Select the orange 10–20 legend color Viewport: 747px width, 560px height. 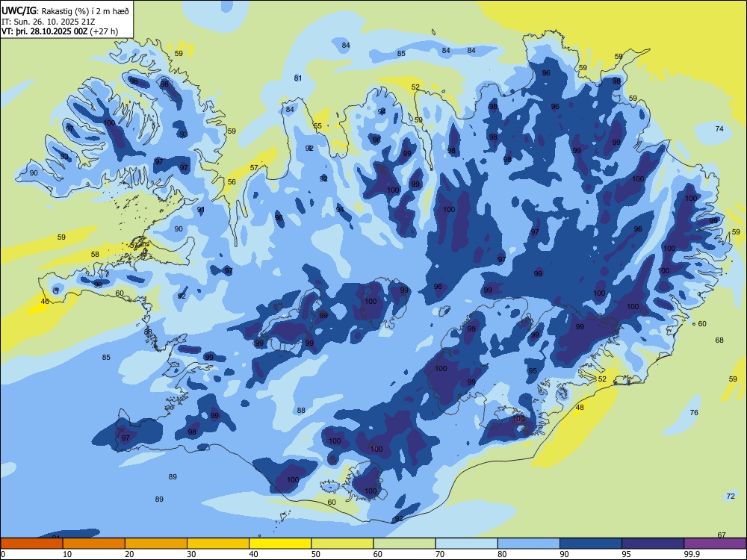(x=94, y=544)
